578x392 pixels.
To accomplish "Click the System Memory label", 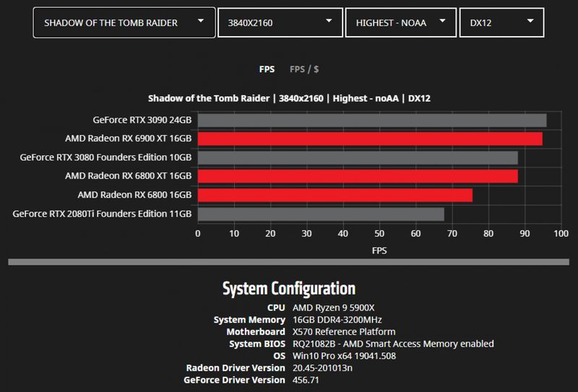I will [x=249, y=320].
